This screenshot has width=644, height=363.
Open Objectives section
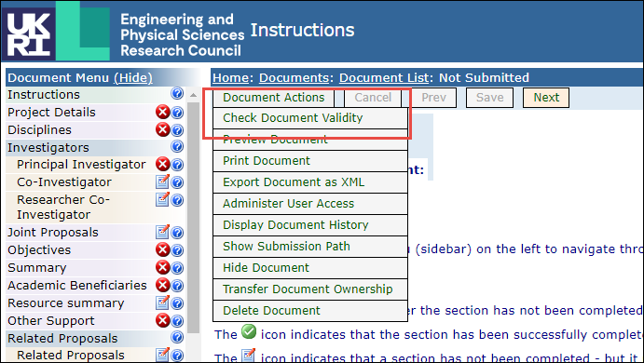coord(39,249)
